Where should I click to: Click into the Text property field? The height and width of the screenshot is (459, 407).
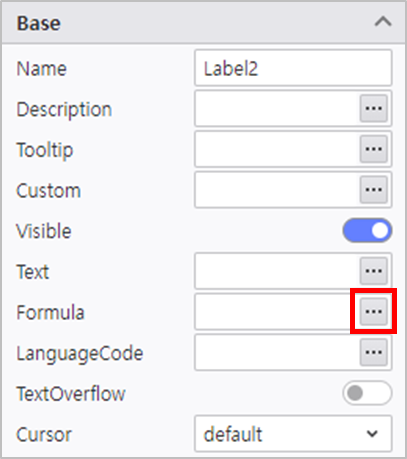click(277, 271)
